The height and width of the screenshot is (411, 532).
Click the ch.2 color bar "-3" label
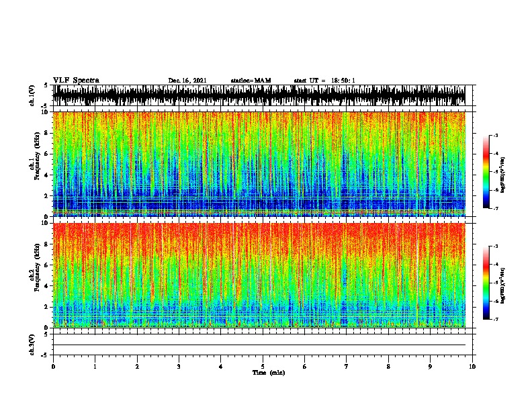pyautogui.click(x=496, y=246)
